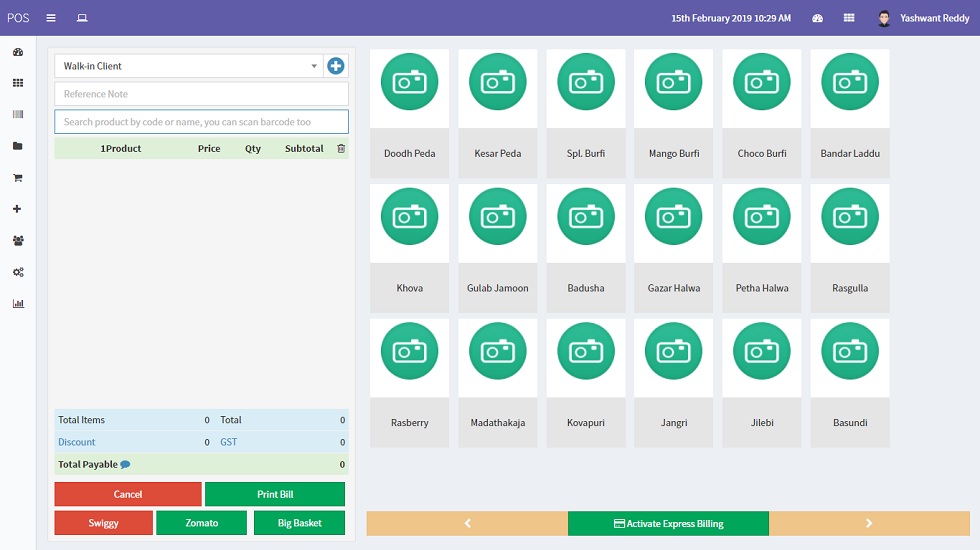Open the settings gears icon in sidebar
Image resolution: width=980 pixels, height=550 pixels.
click(x=18, y=272)
